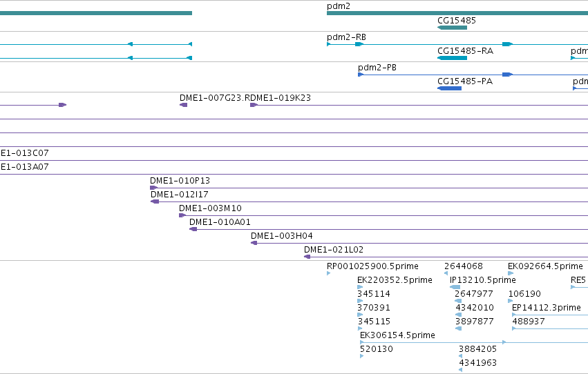
Task: Select the EP14112.3prime EST label
Action: [x=547, y=308]
